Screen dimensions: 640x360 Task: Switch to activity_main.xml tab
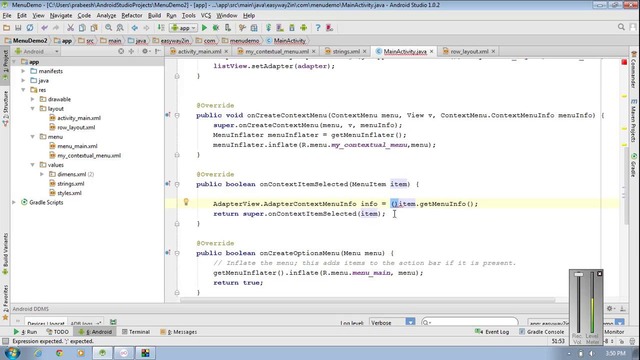(x=199, y=51)
